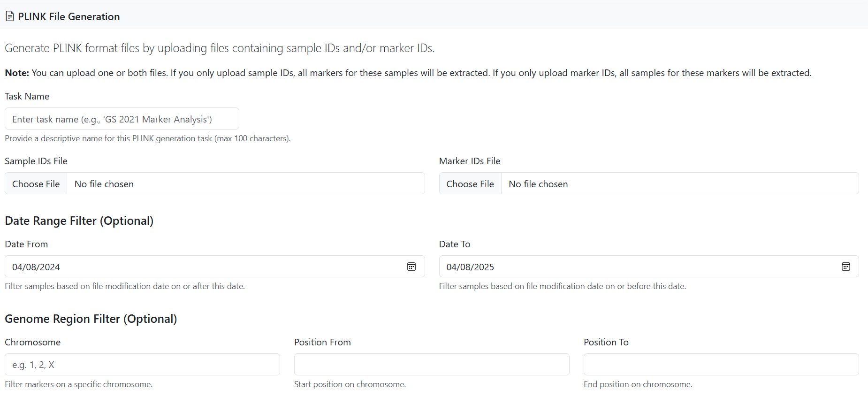Click the PLINK File Generation document icon
The height and width of the screenshot is (397, 868).
coord(9,16)
